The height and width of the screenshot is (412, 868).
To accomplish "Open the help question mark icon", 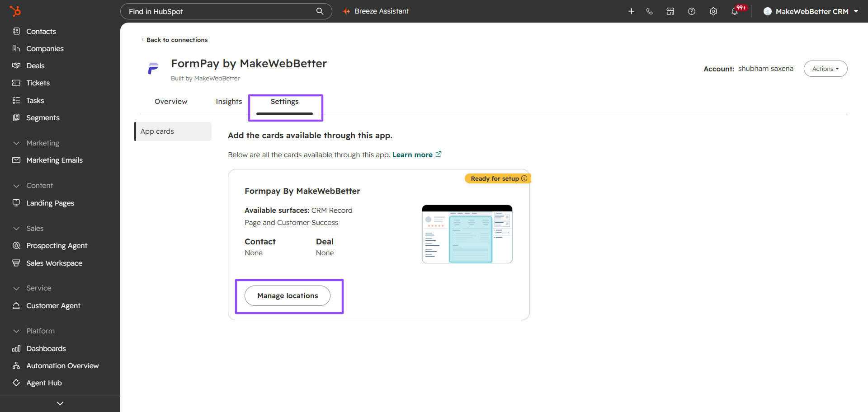I will [x=692, y=11].
